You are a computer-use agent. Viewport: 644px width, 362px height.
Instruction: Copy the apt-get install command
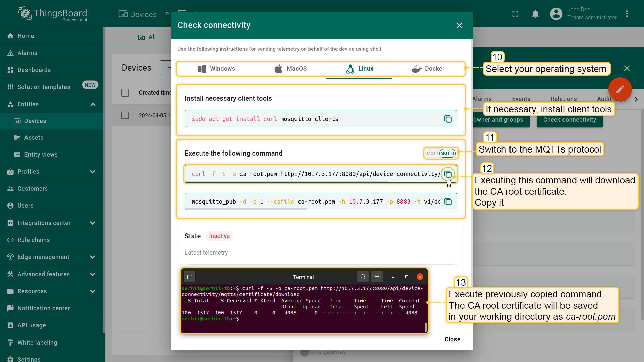tap(448, 119)
